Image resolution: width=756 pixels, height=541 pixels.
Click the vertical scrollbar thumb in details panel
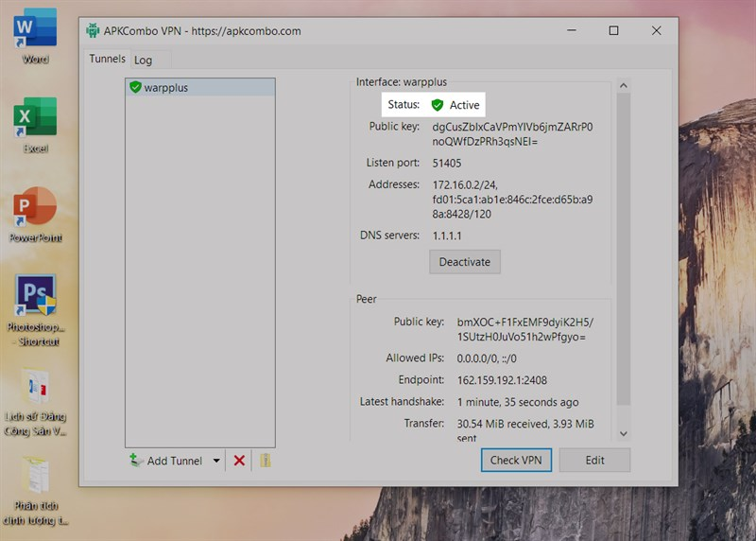tap(624, 249)
